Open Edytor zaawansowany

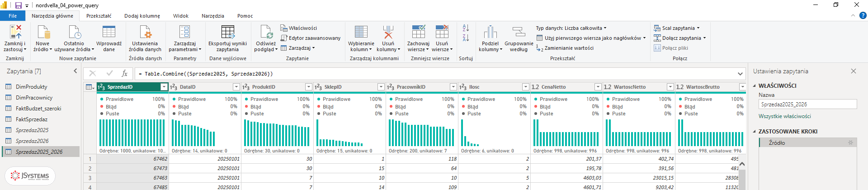(x=310, y=38)
